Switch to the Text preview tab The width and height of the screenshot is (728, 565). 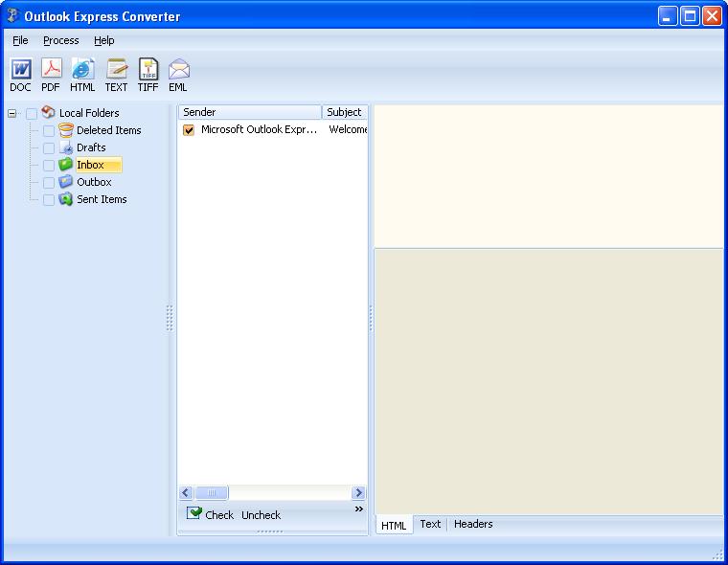[x=430, y=524]
